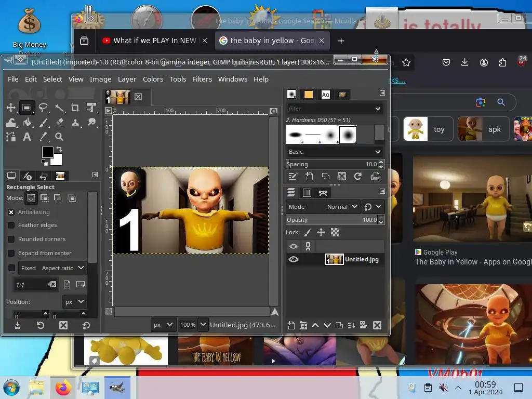Select the Rectangle Select tool
This screenshot has height=399, width=532.
pyautogui.click(x=27, y=108)
